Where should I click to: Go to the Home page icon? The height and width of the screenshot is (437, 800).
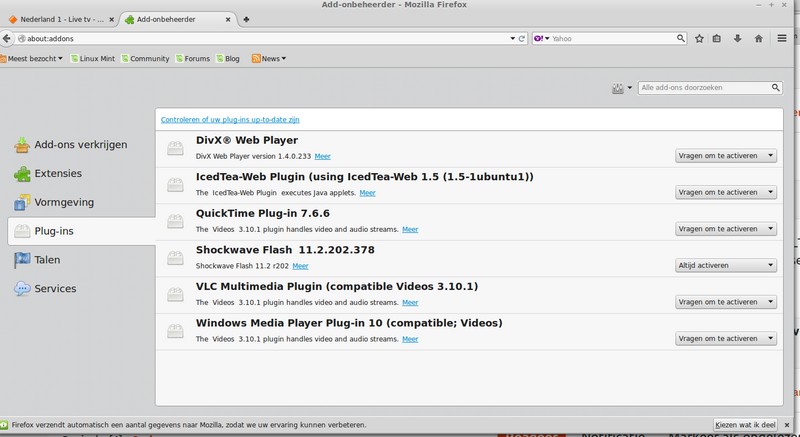coord(759,38)
